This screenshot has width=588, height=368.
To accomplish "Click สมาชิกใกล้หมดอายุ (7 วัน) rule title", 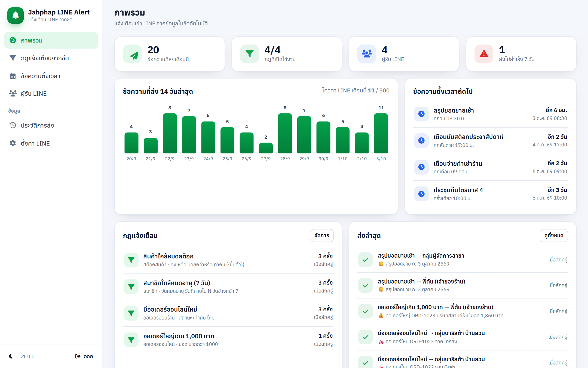I will coord(177,283).
